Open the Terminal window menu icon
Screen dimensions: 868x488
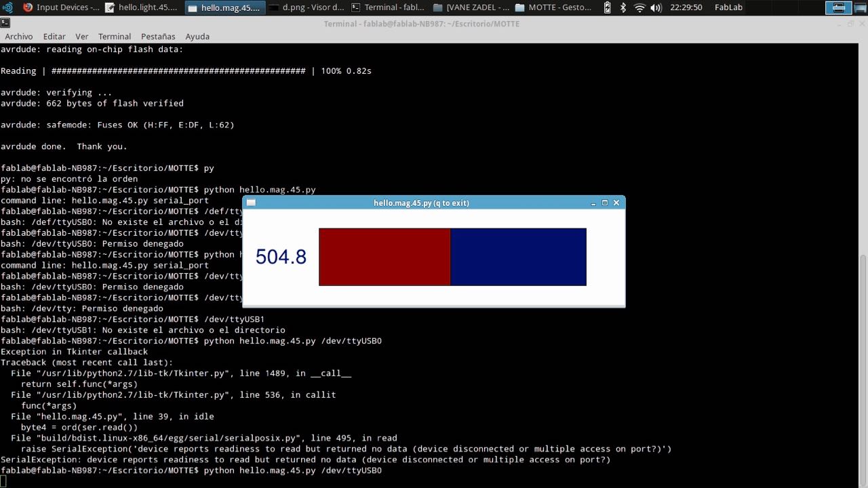pos(5,23)
